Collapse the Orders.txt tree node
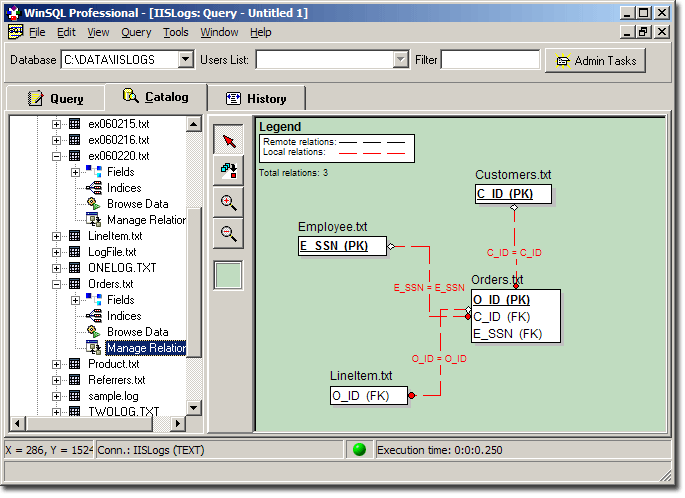685x498 pixels. pos(56,284)
